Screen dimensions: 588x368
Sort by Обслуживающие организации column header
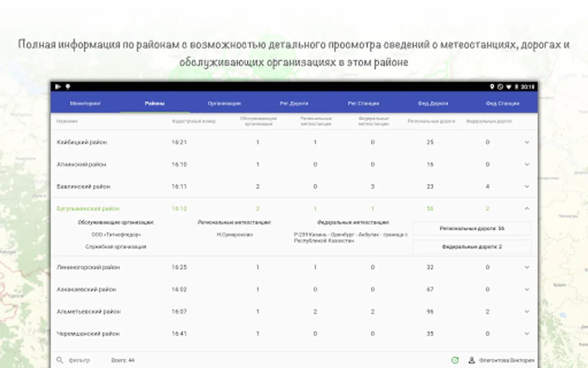(x=258, y=121)
